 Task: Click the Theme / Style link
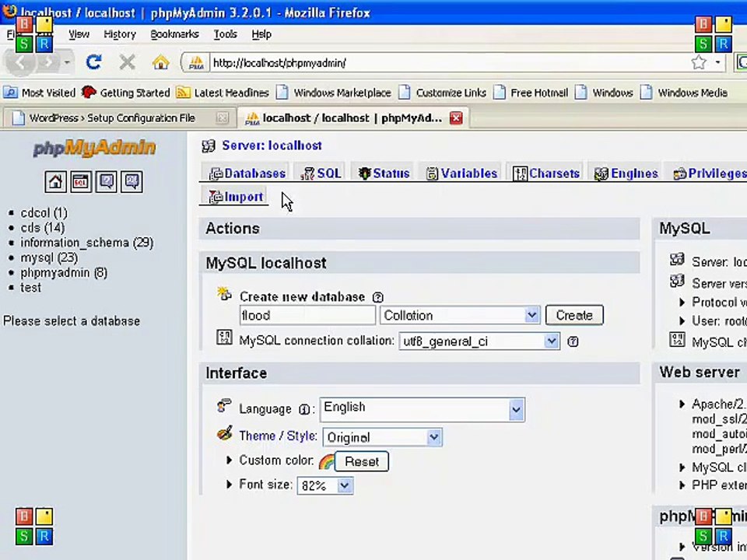(x=278, y=436)
